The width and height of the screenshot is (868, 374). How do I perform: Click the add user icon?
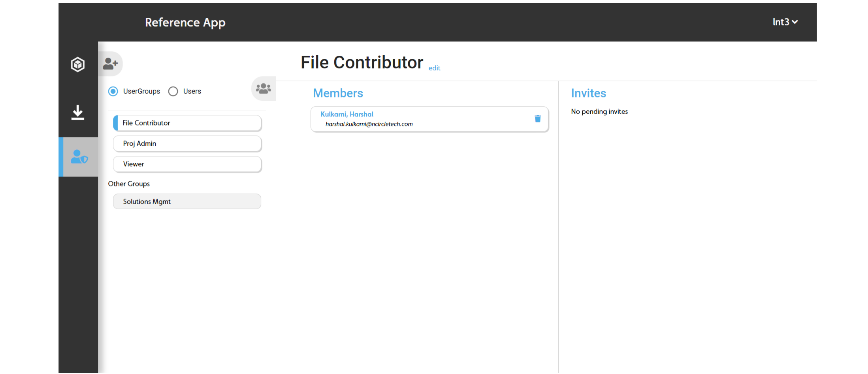click(x=110, y=63)
